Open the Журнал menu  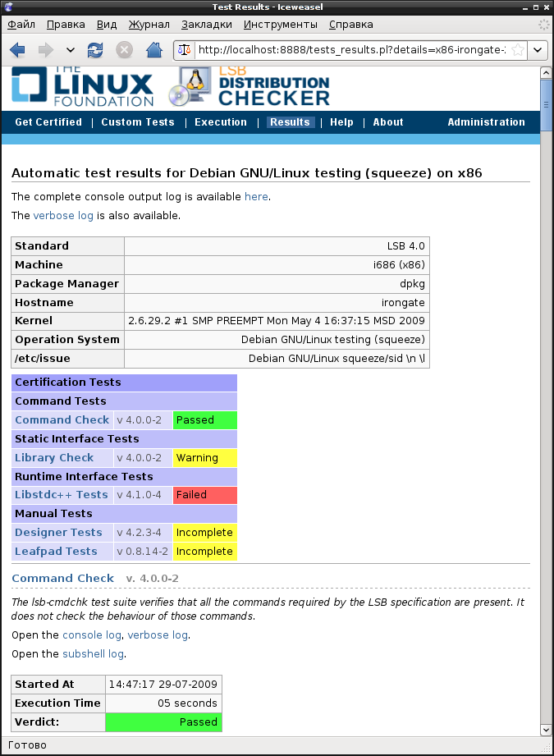(x=149, y=25)
